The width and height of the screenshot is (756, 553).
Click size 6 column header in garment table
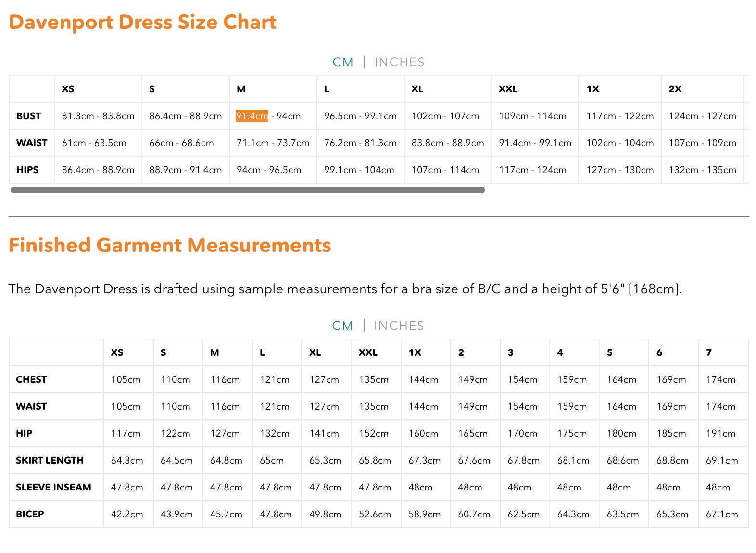tap(659, 352)
